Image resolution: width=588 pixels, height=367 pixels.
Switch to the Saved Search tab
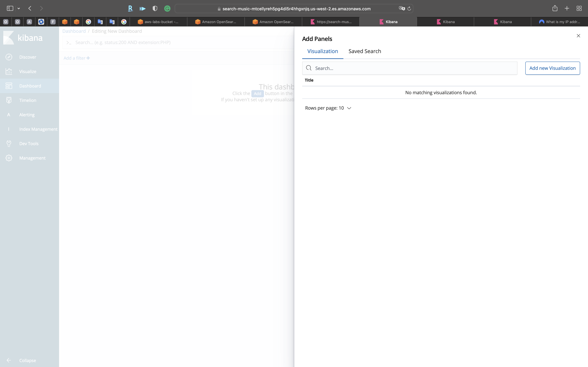tap(364, 51)
